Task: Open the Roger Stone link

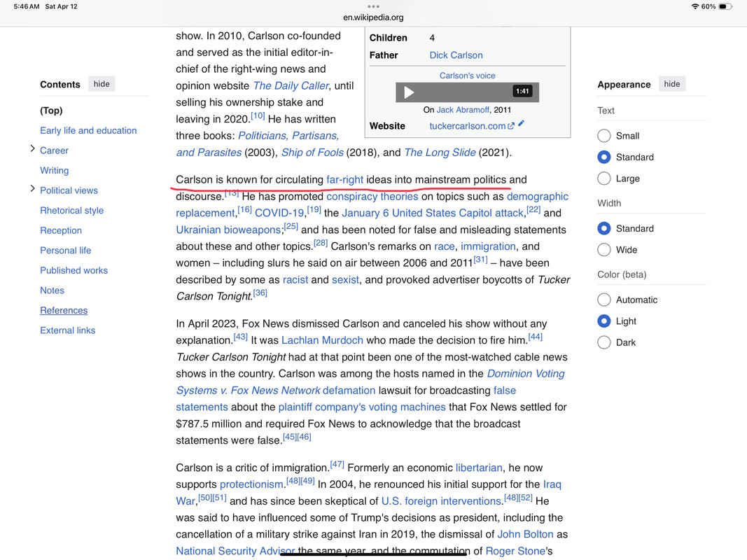Action: click(515, 551)
